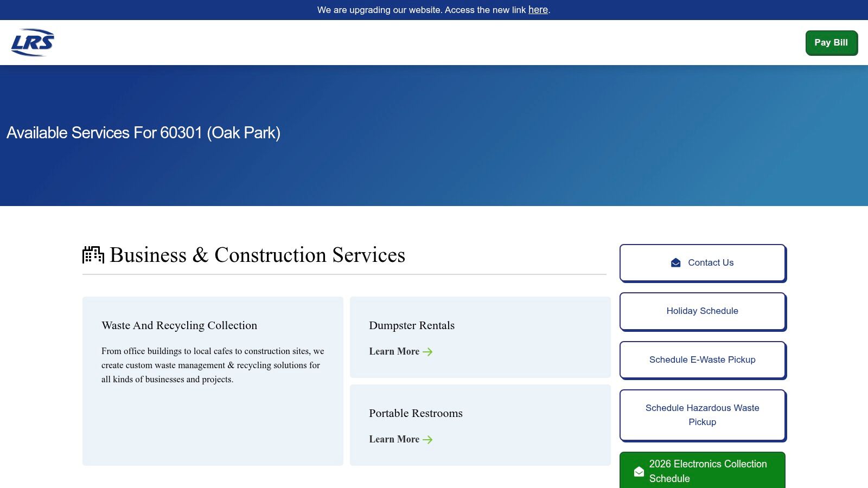Follow the 'here' link in the banner
The height and width of the screenshot is (488, 868).
(x=538, y=10)
